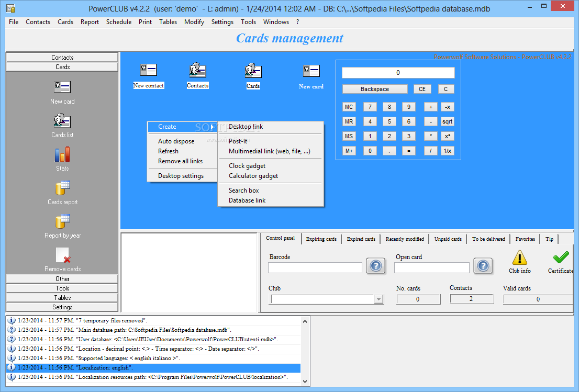
Task: Choose Multimedial link (web, file, ...)
Action: [271, 151]
